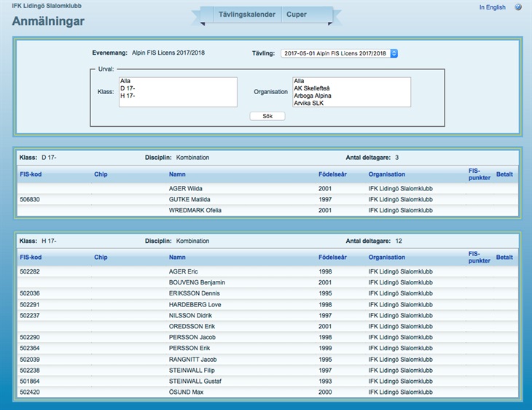Click birth year 1993 of STEINWALL Gustaf
Viewport: 532px width, 410px height.
tap(325, 381)
